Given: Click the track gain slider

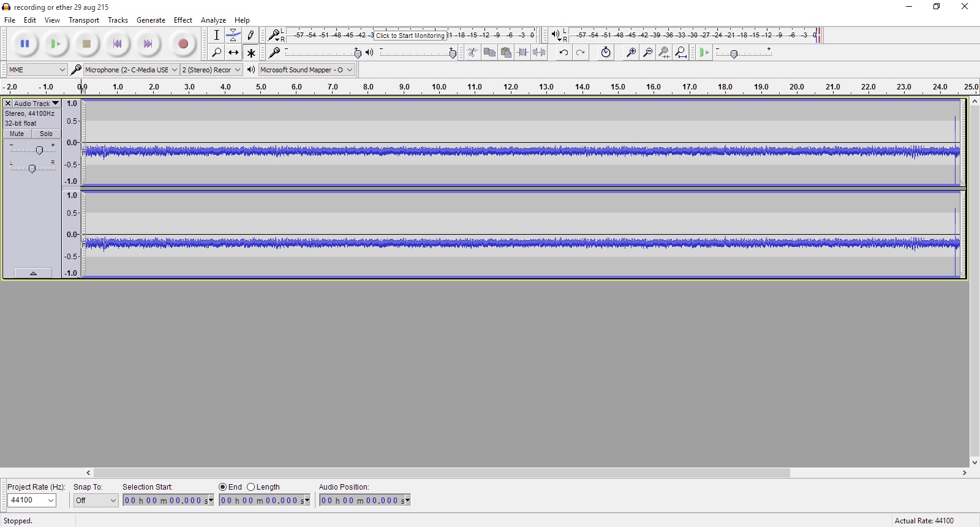Looking at the screenshot, I should click(x=39, y=150).
